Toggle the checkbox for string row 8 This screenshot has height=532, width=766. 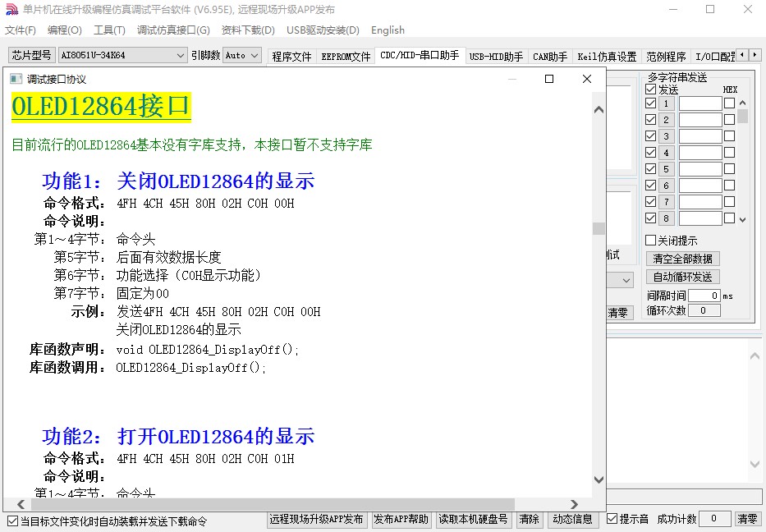[x=650, y=218]
